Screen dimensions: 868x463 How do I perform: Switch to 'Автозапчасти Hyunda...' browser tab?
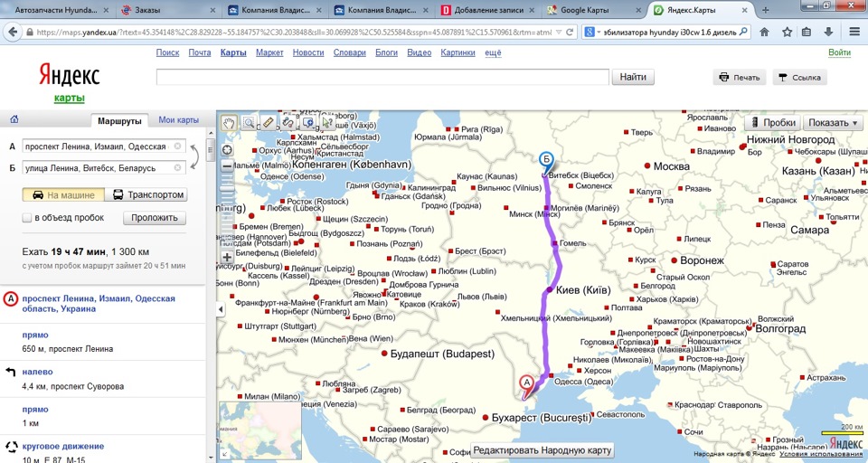pyautogui.click(x=61, y=10)
